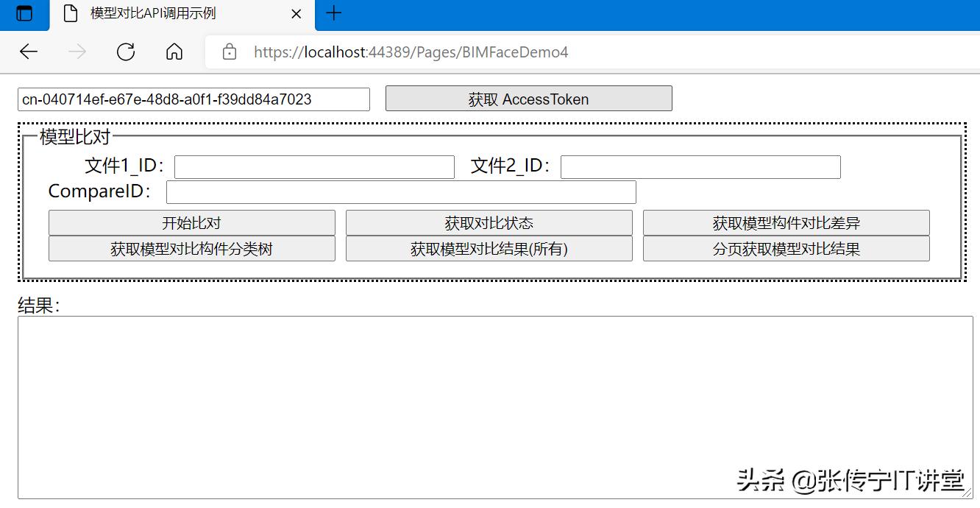
Task: Open a new browser tab with plus icon
Action: coord(334,13)
